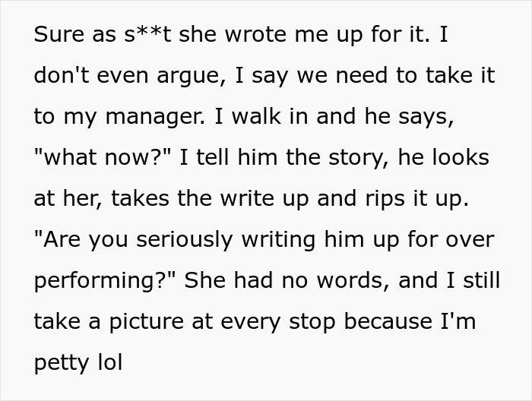Screen dimensions: 532x401
Task: Click the opening words "Sure as"
Action: 72,36
